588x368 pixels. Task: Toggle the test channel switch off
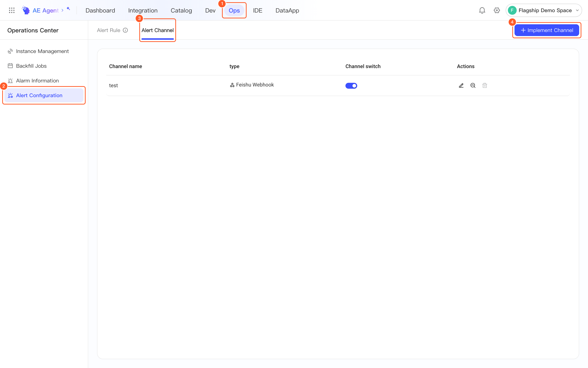click(x=351, y=86)
